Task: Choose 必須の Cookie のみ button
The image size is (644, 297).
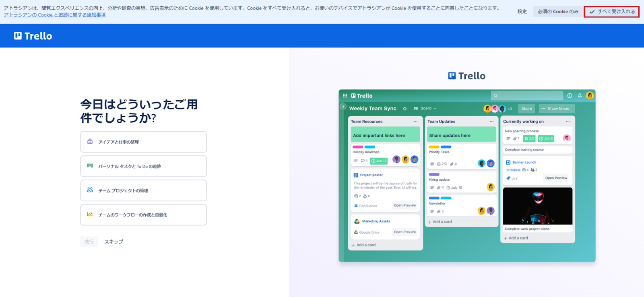Action: point(558,12)
